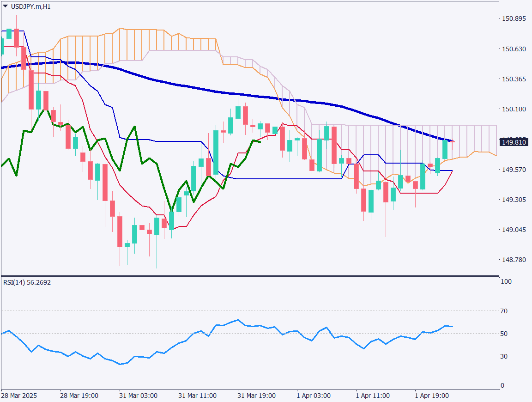This screenshot has height=402, width=532.
Task: Click the right end of the green Chikou line
Action: pyautogui.click(x=260, y=142)
